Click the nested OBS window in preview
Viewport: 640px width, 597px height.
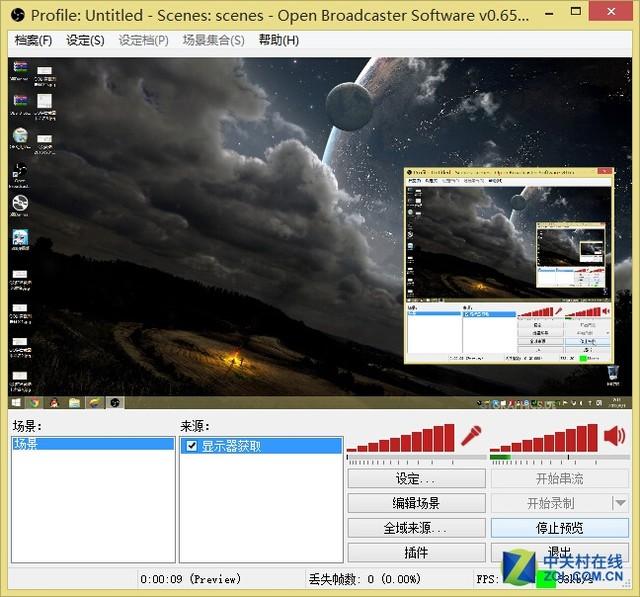(509, 265)
